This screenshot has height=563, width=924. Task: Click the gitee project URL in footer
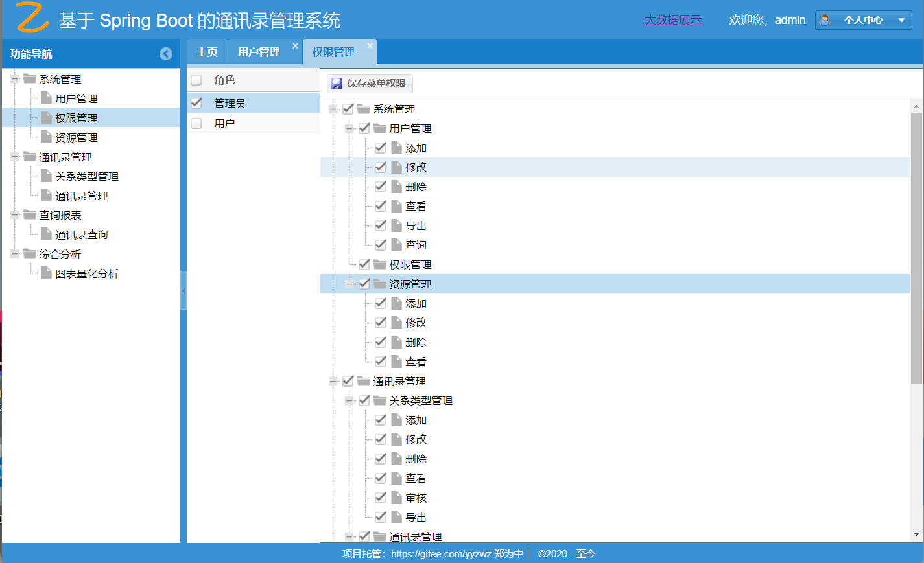[x=441, y=554]
